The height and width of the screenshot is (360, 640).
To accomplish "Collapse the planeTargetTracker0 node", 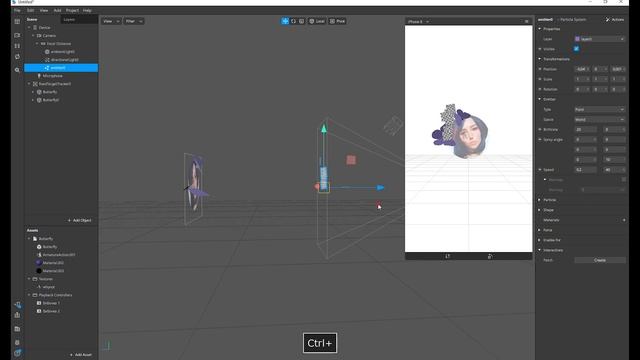I will coord(29,84).
